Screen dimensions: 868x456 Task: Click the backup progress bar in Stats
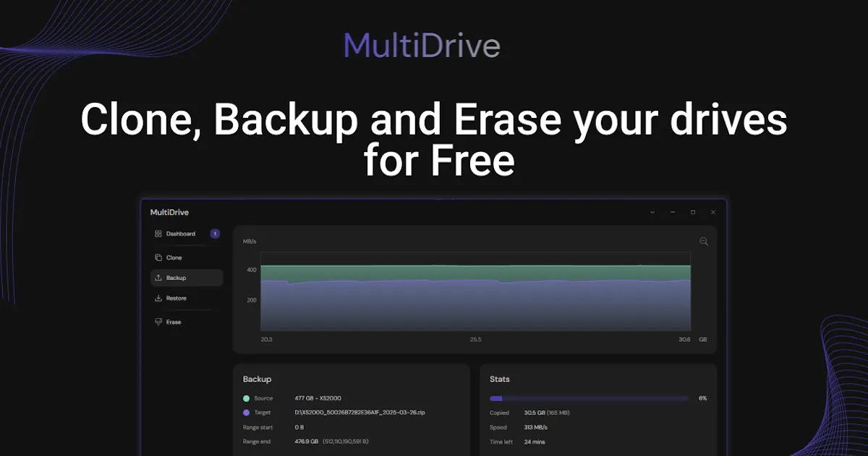(x=590, y=398)
